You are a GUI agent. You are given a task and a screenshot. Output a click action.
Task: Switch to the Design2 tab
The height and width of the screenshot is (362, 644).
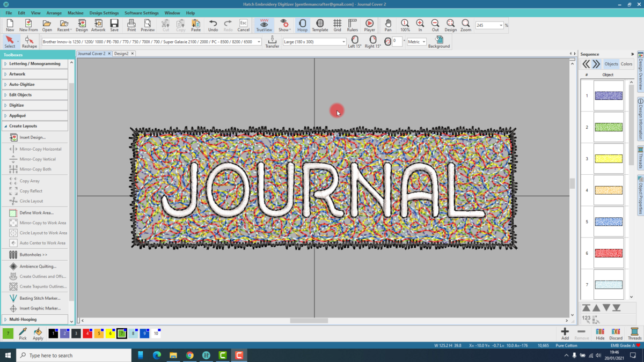[121, 54]
